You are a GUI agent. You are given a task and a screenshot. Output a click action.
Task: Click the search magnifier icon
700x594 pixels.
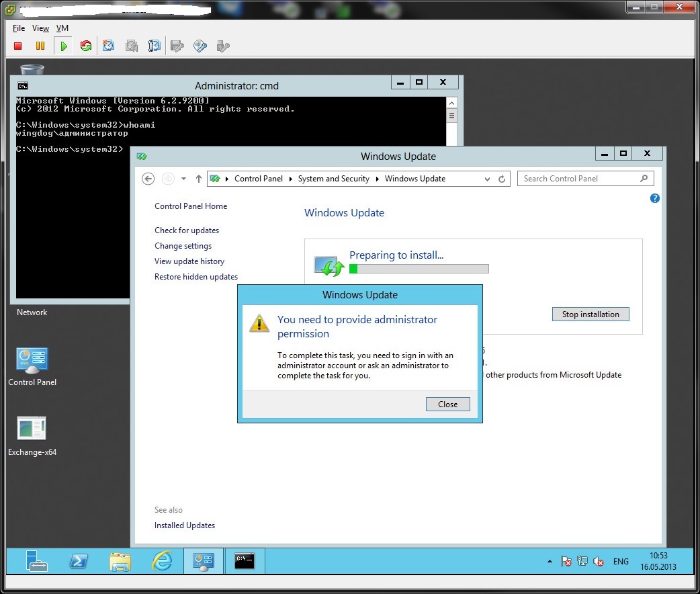(644, 179)
